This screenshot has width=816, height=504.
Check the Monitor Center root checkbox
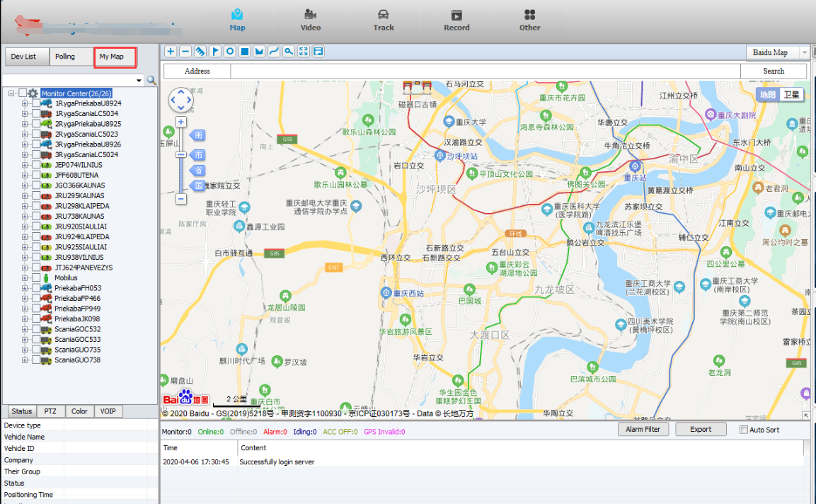23,93
